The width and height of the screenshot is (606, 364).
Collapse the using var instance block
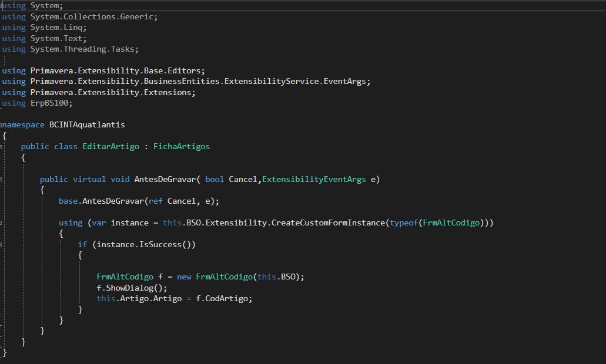tap(2, 223)
